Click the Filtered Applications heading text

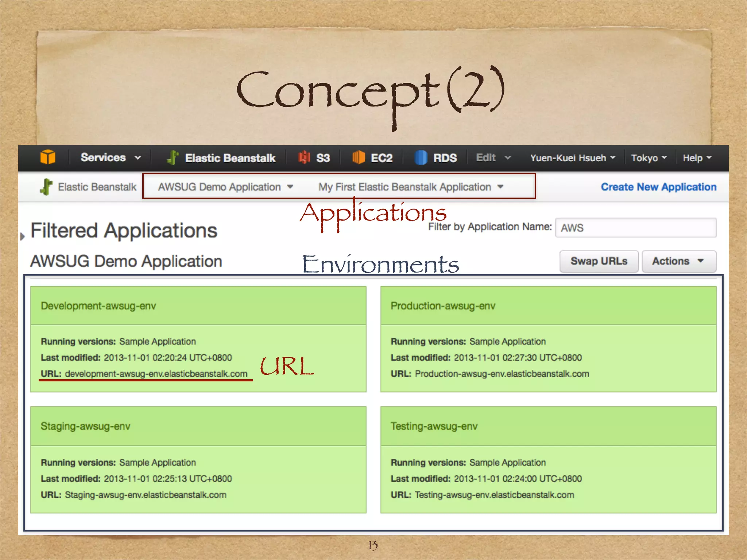pos(124,231)
